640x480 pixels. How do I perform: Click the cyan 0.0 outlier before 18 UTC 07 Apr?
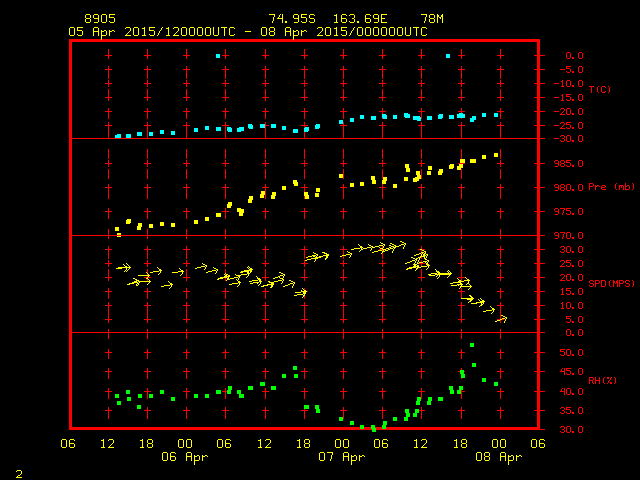[448, 56]
